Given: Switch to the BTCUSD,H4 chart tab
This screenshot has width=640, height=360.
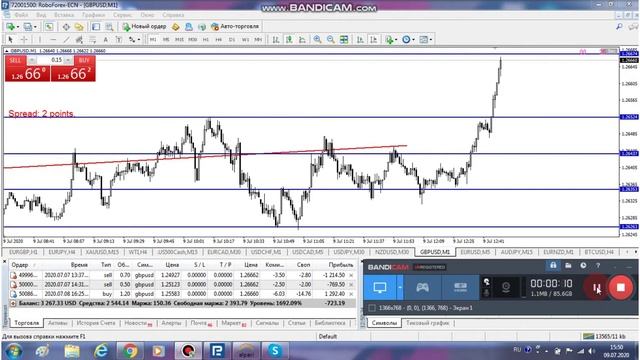Looking at the screenshot, I should point(599,252).
